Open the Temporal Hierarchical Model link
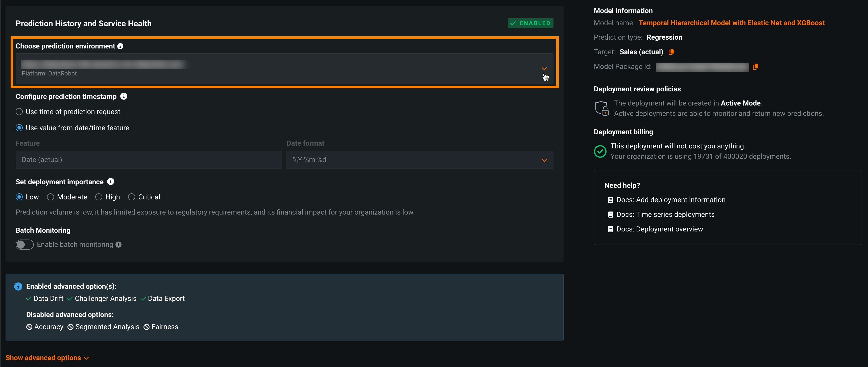The width and height of the screenshot is (868, 367). tap(731, 23)
